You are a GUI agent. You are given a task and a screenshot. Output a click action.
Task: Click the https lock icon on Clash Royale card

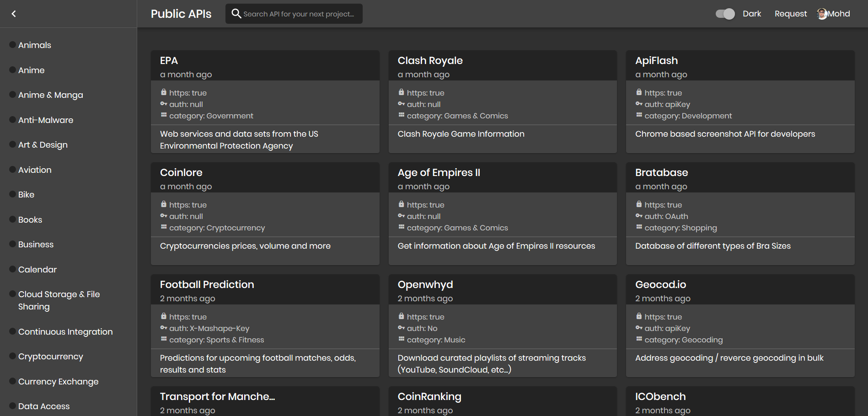click(x=402, y=92)
